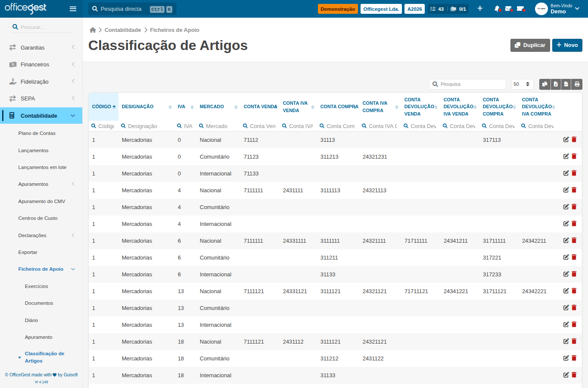
Task: Edit the Mercadorias IVA 18 Comunitário row
Action: click(x=566, y=358)
